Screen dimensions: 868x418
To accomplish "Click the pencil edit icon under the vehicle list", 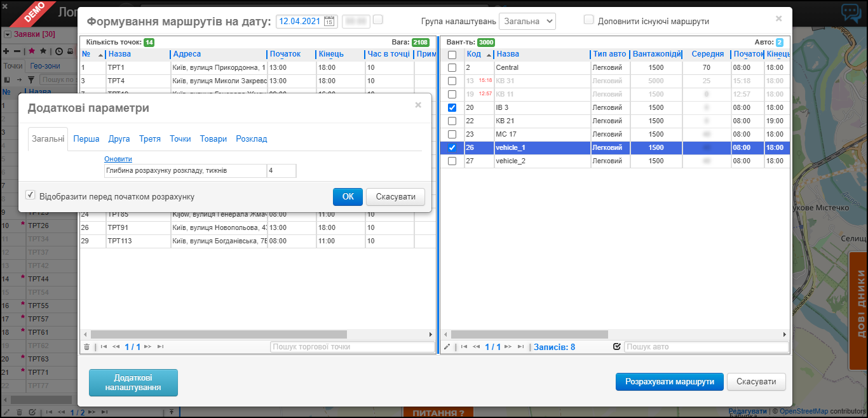I will coord(446,347).
